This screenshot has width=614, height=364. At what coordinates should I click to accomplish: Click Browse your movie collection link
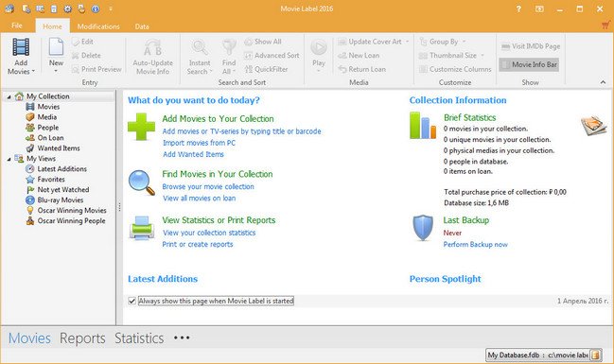[208, 186]
